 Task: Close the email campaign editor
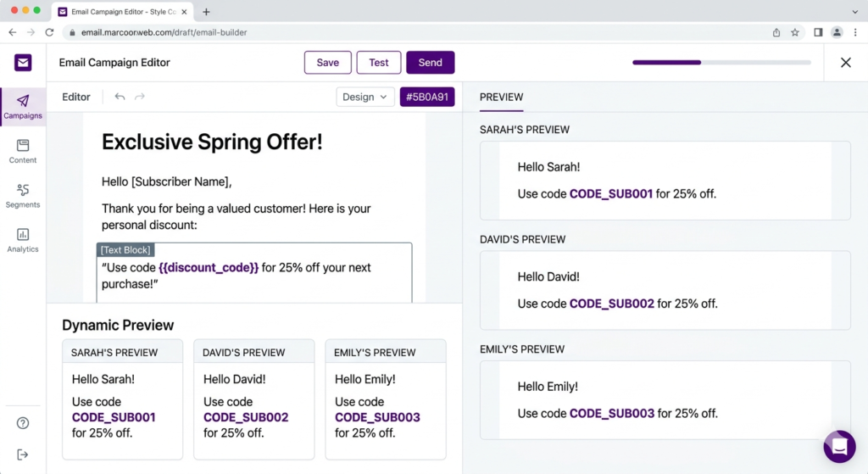tap(846, 63)
